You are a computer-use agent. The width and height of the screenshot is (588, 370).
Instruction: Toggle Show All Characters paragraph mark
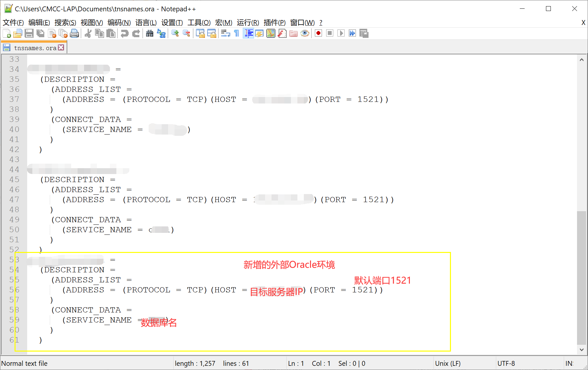pos(236,33)
